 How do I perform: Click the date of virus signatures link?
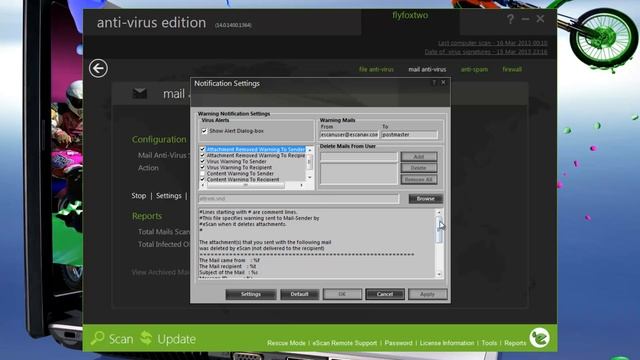click(486, 52)
